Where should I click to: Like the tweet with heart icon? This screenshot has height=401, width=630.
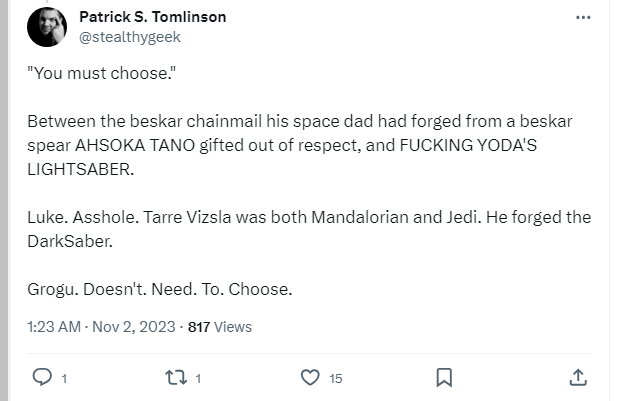pyautogui.click(x=310, y=378)
